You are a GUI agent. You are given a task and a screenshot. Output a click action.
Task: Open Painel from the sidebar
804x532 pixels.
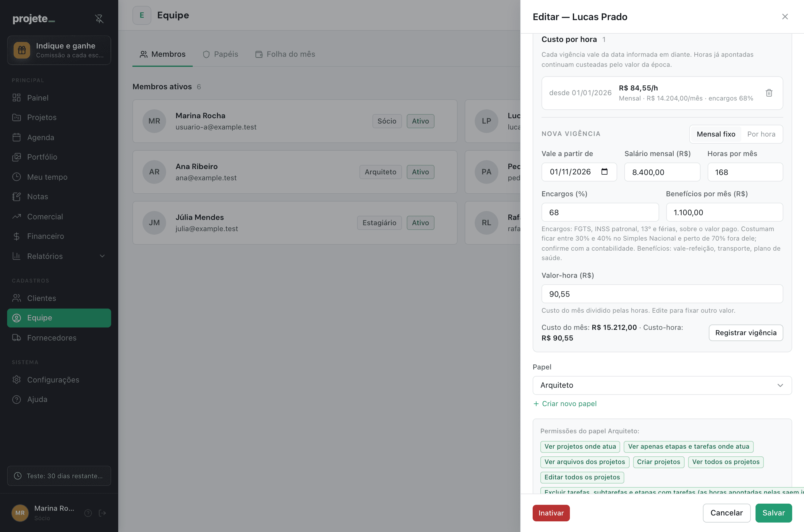point(59,98)
